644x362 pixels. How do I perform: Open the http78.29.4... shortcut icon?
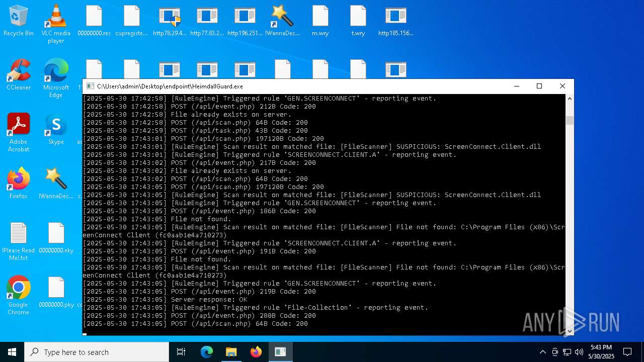coord(170,21)
